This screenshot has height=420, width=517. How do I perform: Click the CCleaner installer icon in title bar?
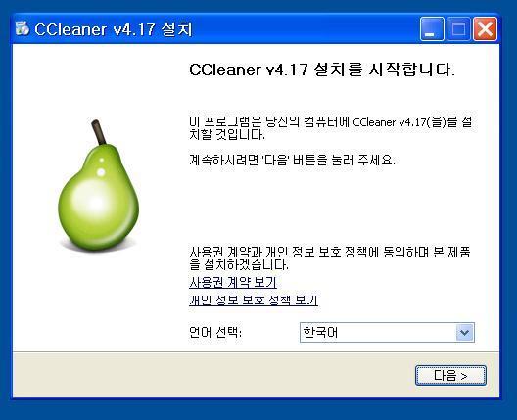(x=23, y=28)
